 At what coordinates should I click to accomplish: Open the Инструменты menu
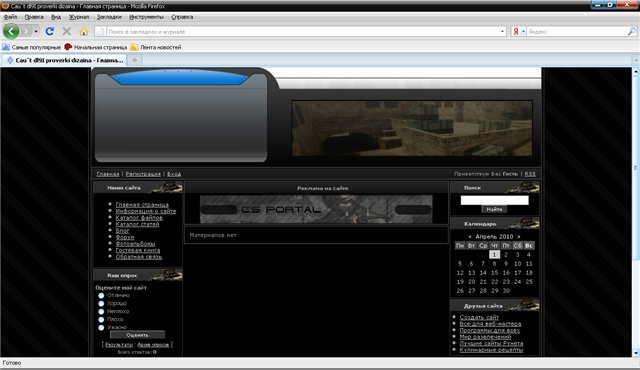(x=146, y=17)
